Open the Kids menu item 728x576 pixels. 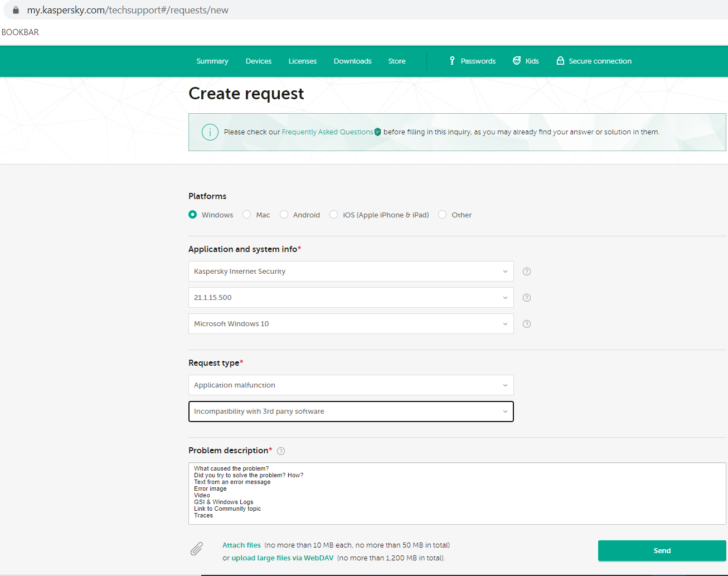click(526, 61)
